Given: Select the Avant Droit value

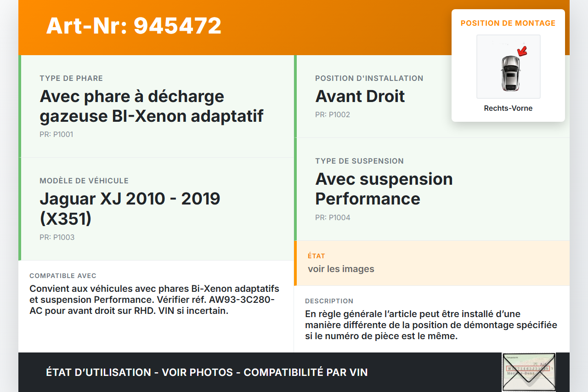Looking at the screenshot, I should pyautogui.click(x=360, y=96).
